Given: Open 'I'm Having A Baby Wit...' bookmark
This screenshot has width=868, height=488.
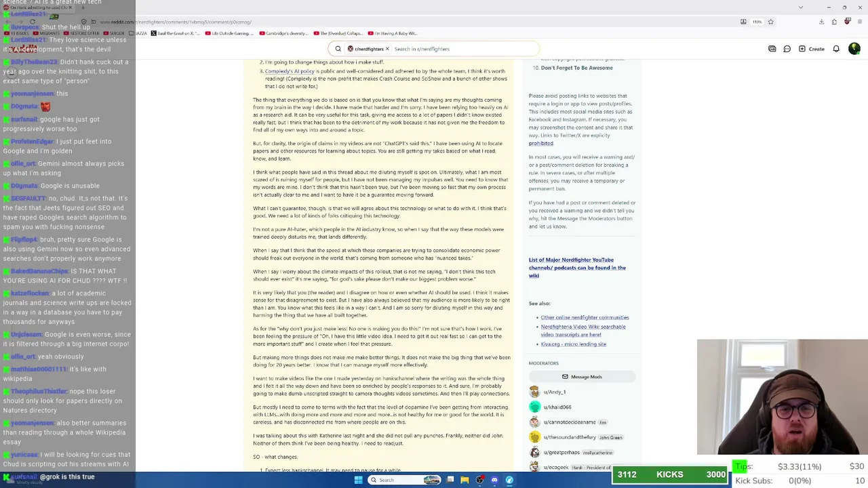Looking at the screenshot, I should tap(393, 33).
